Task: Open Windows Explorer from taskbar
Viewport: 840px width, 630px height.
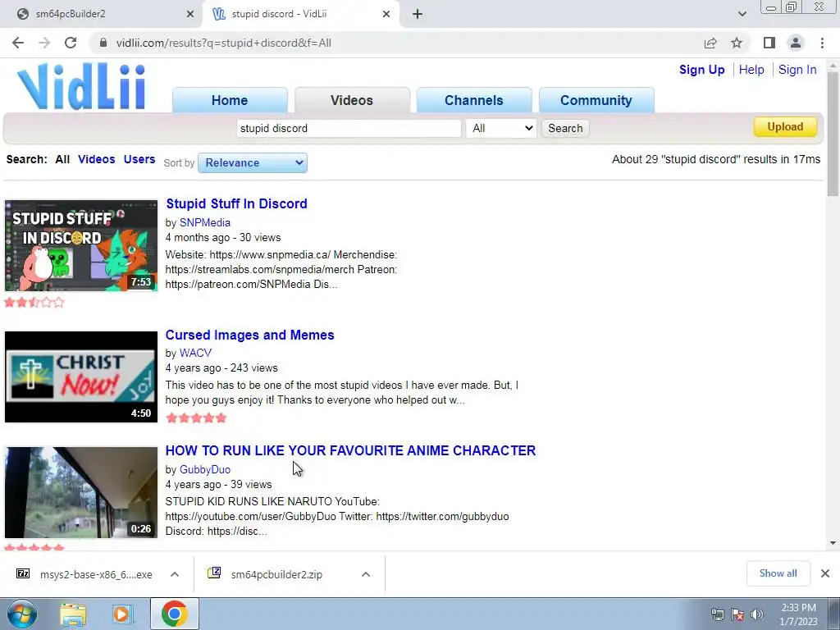Action: point(73,614)
